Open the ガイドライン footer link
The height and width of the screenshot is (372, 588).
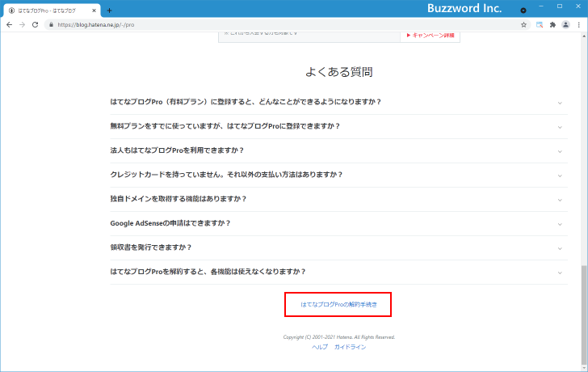click(350, 347)
